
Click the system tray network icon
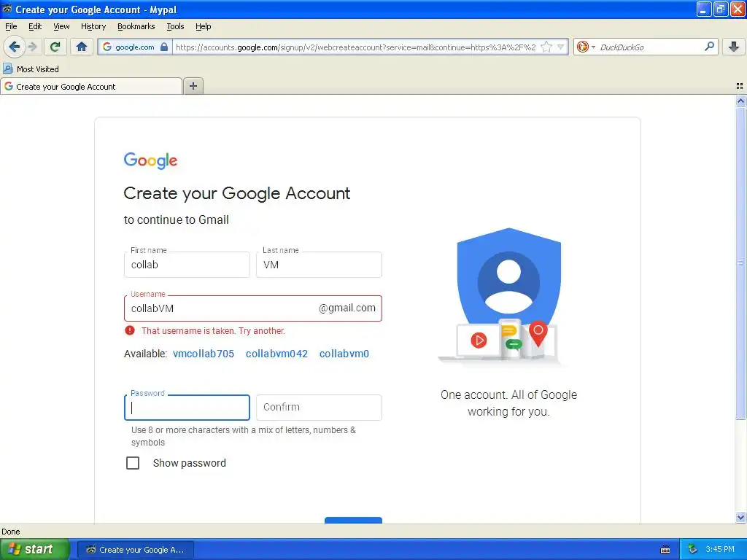point(692,549)
